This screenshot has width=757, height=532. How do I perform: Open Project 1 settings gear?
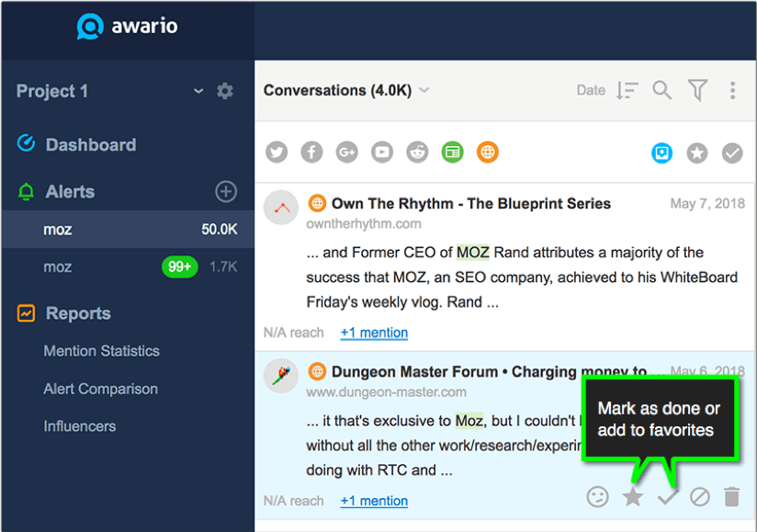pyautogui.click(x=225, y=91)
